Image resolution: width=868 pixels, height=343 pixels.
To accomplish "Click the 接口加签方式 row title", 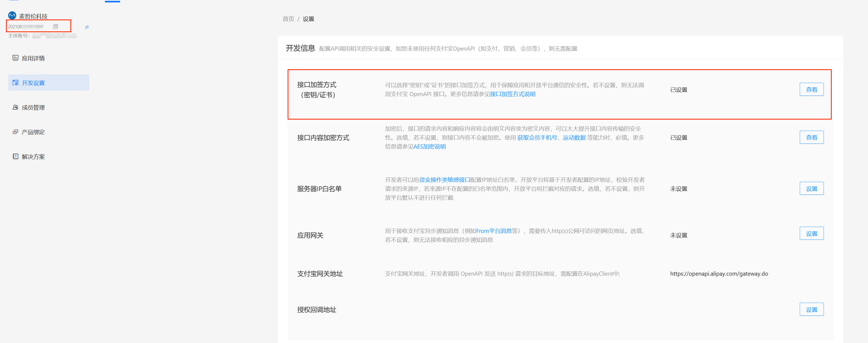I will [x=317, y=90].
